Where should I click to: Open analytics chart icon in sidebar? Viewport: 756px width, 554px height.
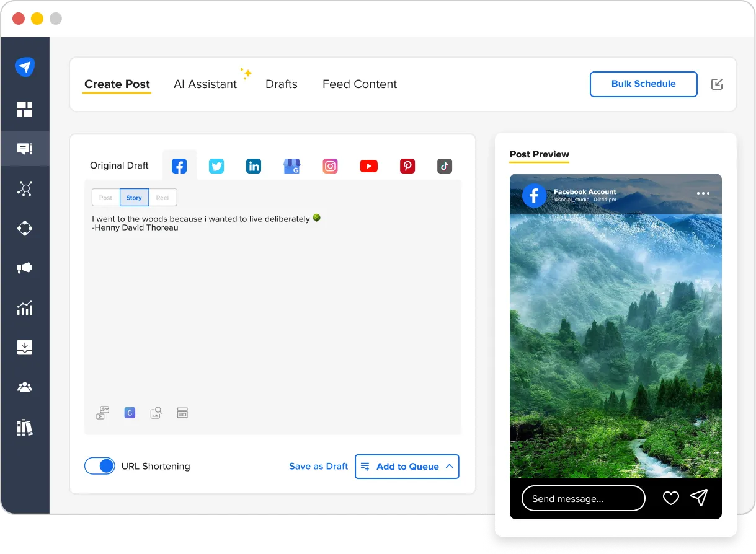25,307
